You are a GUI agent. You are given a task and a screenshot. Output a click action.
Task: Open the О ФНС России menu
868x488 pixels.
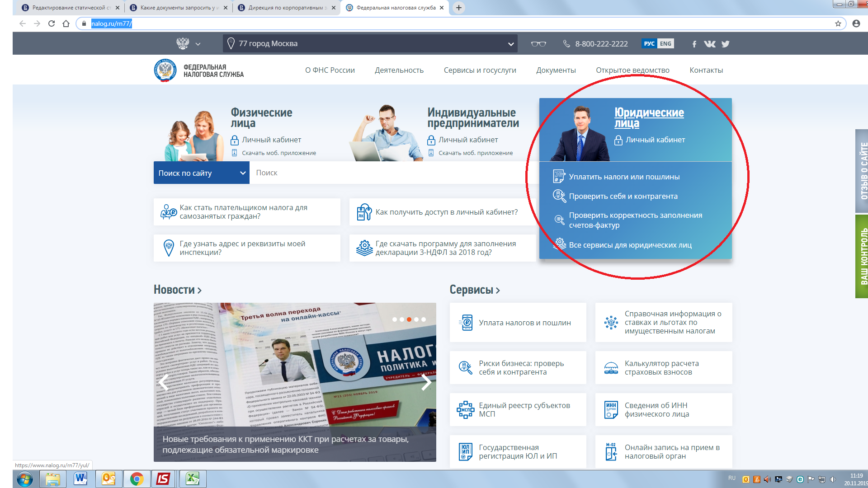[x=330, y=70]
